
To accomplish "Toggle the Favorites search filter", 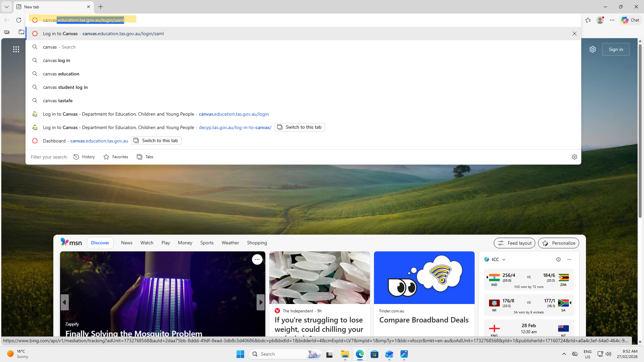I will pyautogui.click(x=116, y=157).
